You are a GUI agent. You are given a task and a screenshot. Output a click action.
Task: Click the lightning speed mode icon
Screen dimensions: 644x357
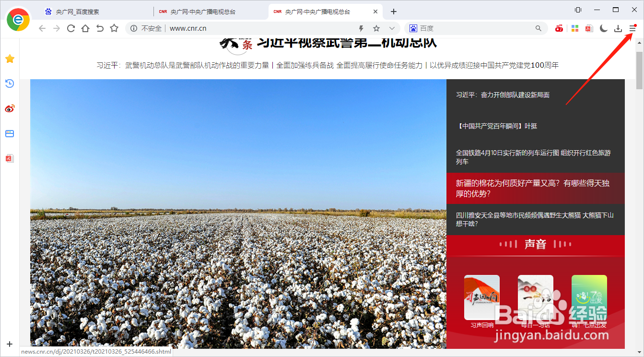point(362,28)
